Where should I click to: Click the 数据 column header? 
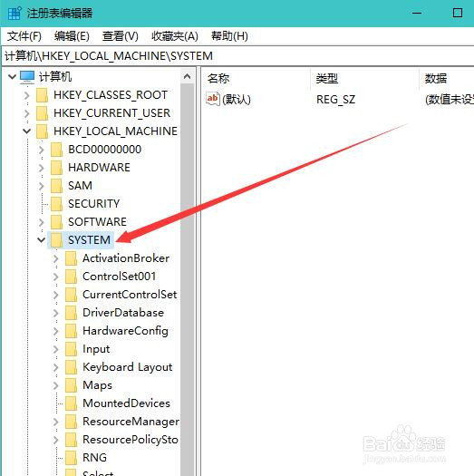(447, 79)
